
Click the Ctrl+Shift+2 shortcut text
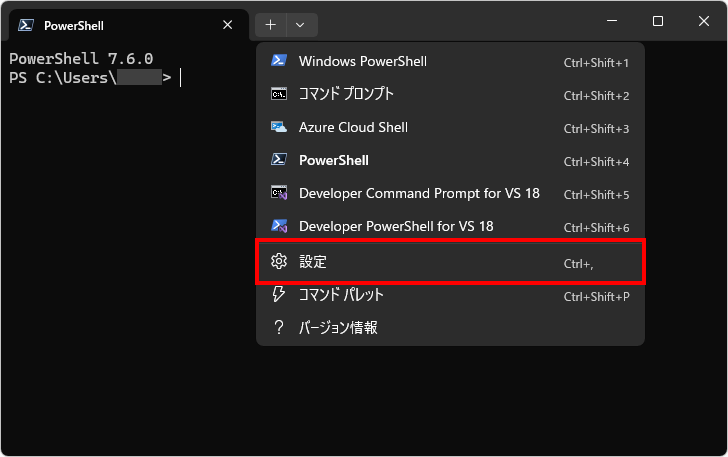pyautogui.click(x=597, y=96)
